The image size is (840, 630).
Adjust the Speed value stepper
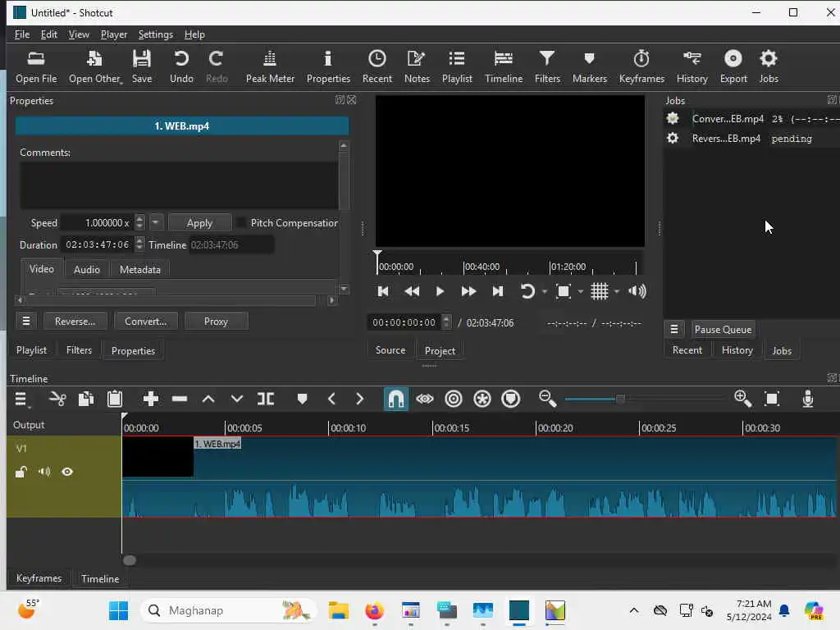[x=139, y=222]
